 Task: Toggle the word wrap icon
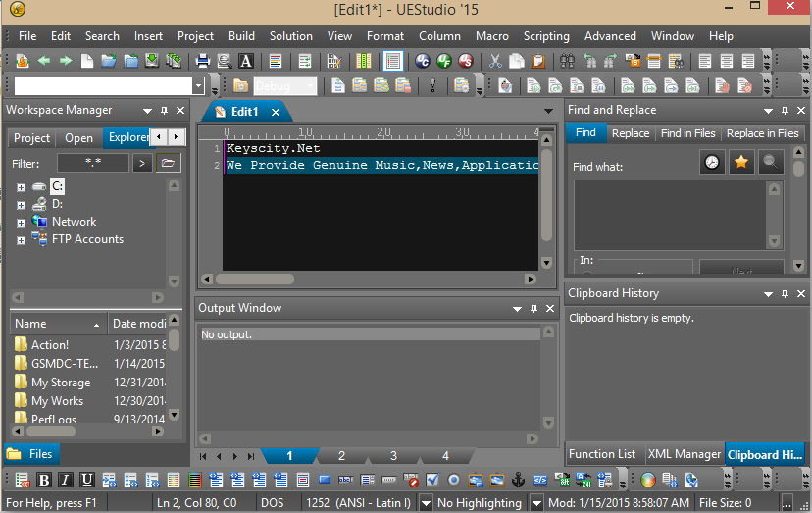pos(304,61)
